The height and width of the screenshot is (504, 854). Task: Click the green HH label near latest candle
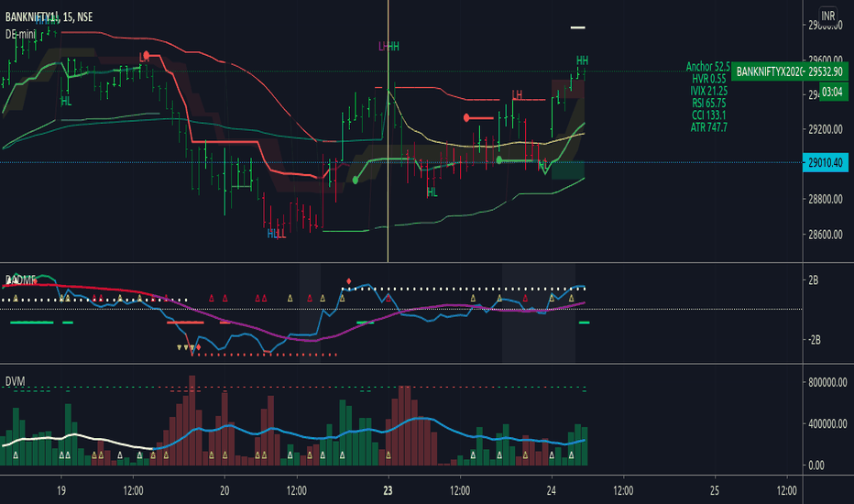click(x=582, y=60)
